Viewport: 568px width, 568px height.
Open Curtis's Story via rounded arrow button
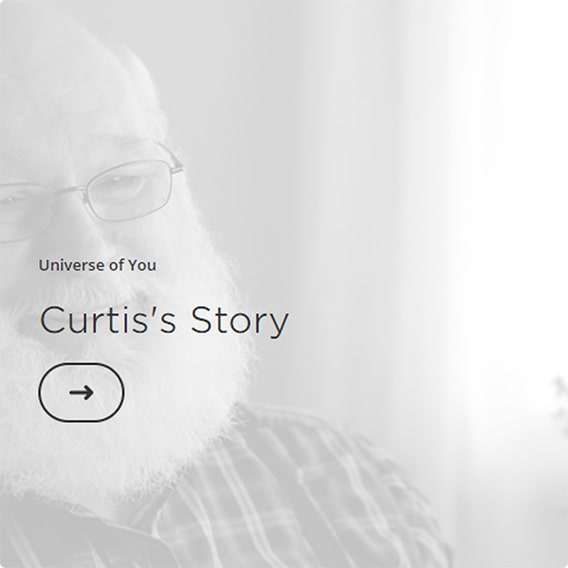click(82, 393)
